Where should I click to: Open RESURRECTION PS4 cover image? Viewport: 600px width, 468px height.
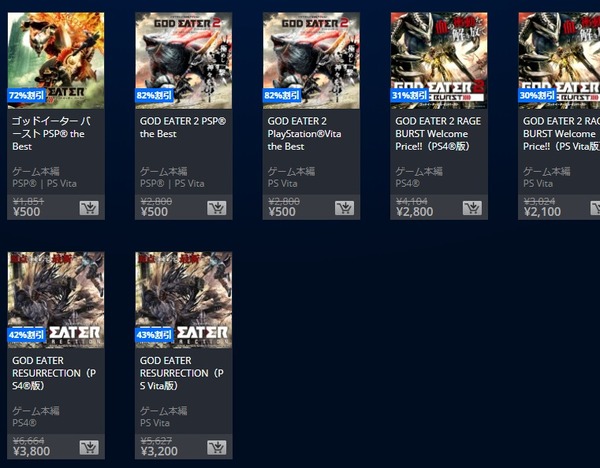(x=56, y=300)
